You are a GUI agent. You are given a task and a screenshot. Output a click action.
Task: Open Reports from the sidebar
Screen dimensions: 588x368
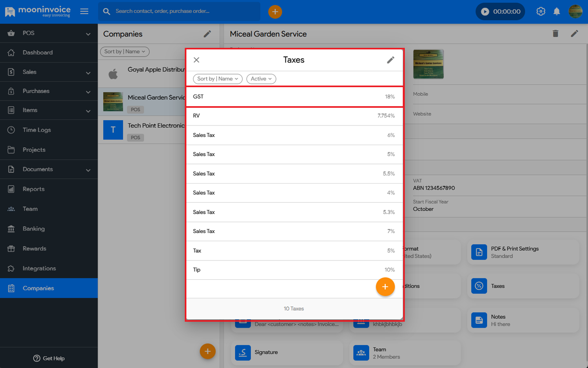pos(33,189)
